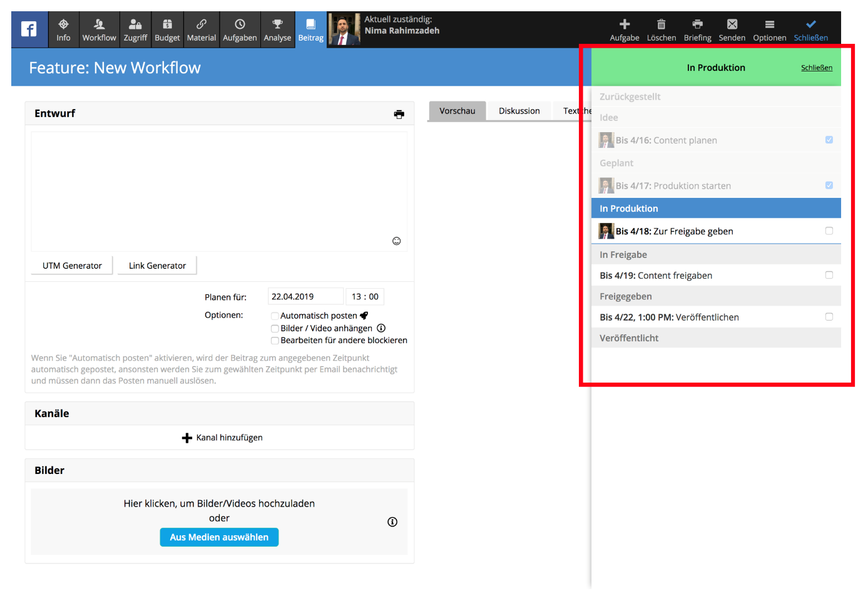Click the Planen für date field
Screen dimensions: 868x598
[305, 297]
